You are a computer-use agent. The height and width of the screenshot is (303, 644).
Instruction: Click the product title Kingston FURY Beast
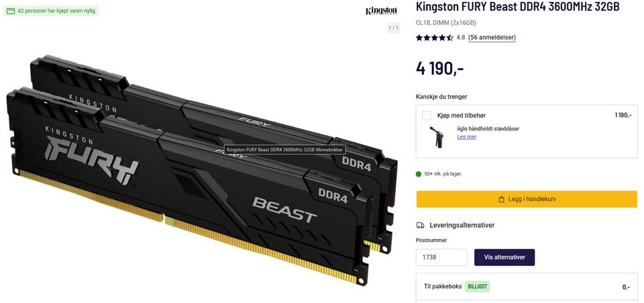click(x=517, y=7)
